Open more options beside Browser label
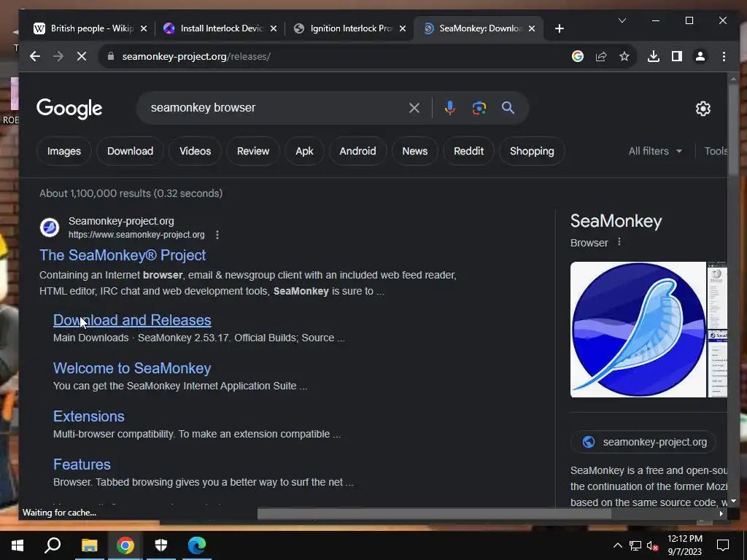Viewport: 747px width, 560px height. 619,242
